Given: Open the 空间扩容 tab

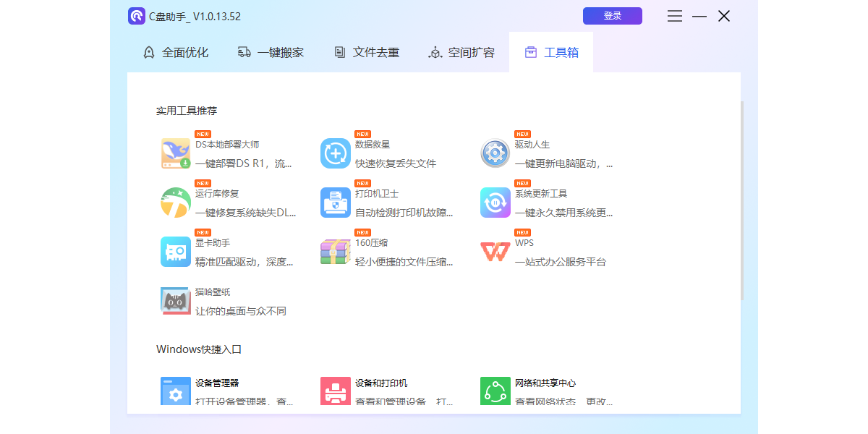Looking at the screenshot, I should (461, 52).
